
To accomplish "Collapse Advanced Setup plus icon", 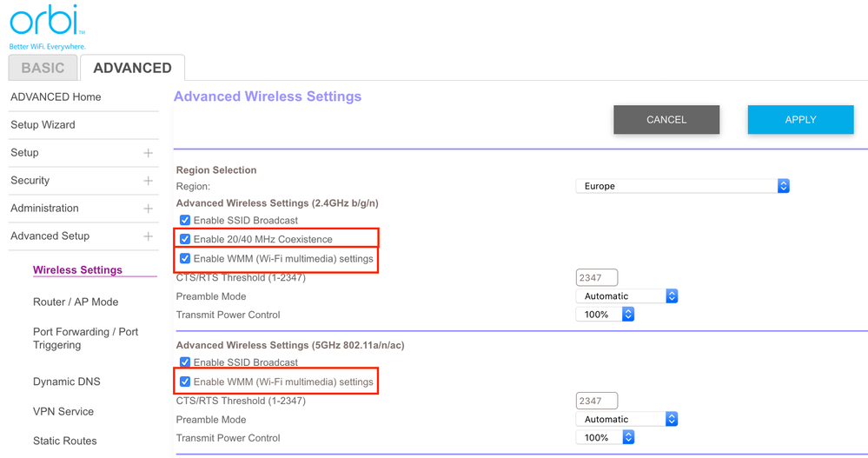I will pos(148,236).
